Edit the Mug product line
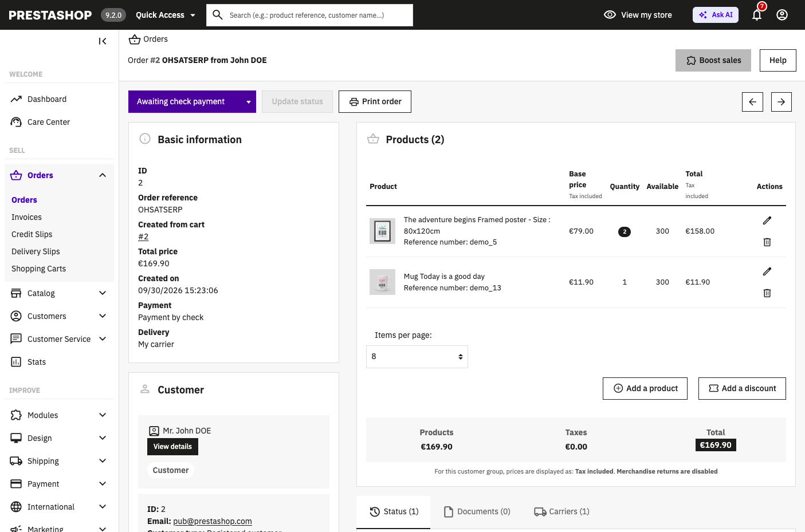805x532 pixels. point(767,271)
